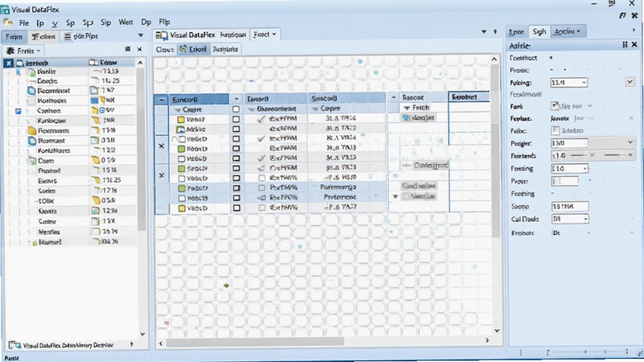Click the blue globe icon beside Mergjas

406,117
